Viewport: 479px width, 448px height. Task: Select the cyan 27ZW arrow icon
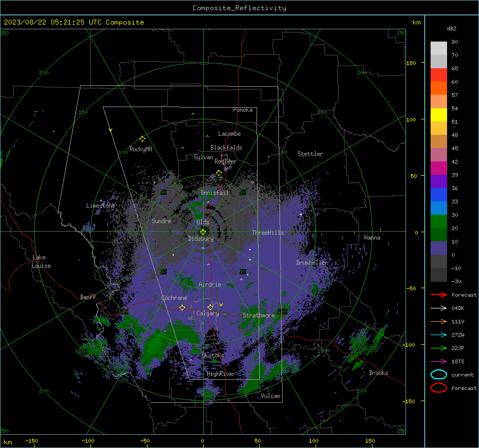[x=439, y=335]
